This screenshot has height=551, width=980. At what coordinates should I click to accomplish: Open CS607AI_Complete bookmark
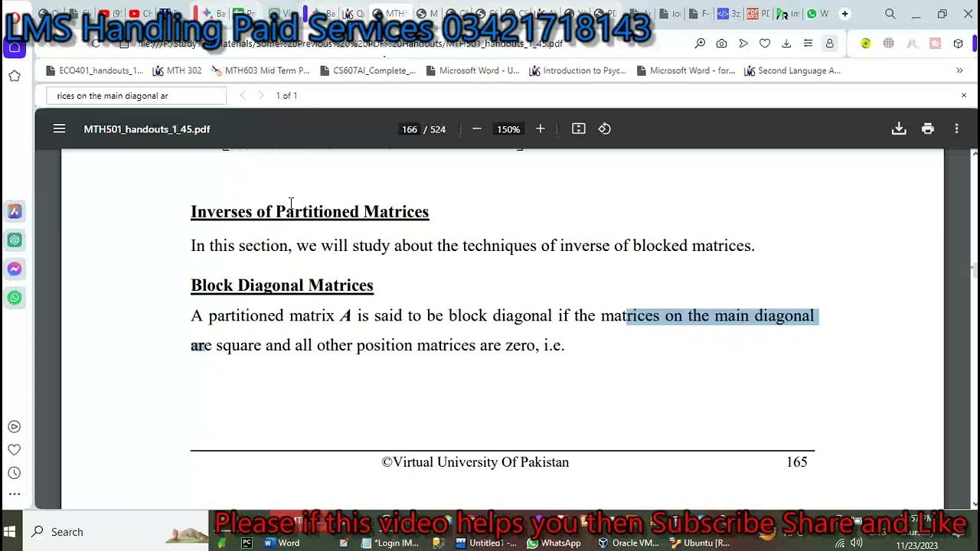click(367, 70)
